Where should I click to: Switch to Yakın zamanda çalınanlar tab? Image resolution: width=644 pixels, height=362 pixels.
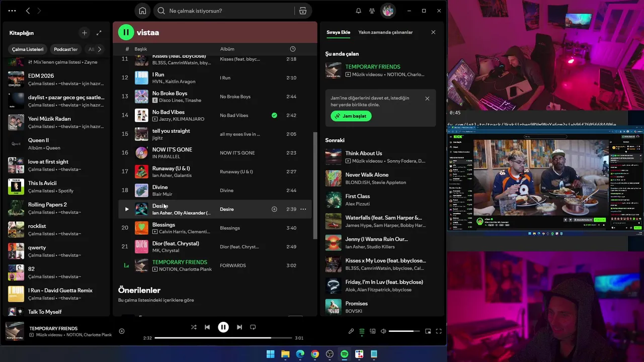tap(385, 32)
